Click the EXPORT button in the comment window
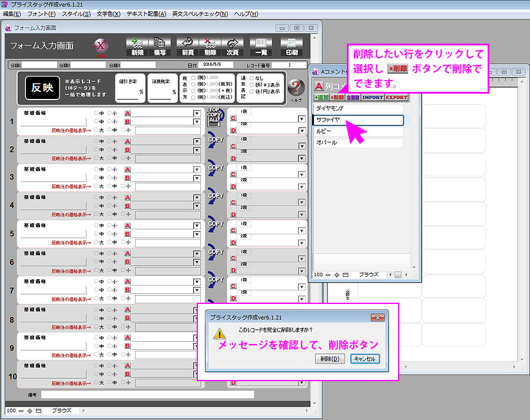 pyautogui.click(x=396, y=97)
